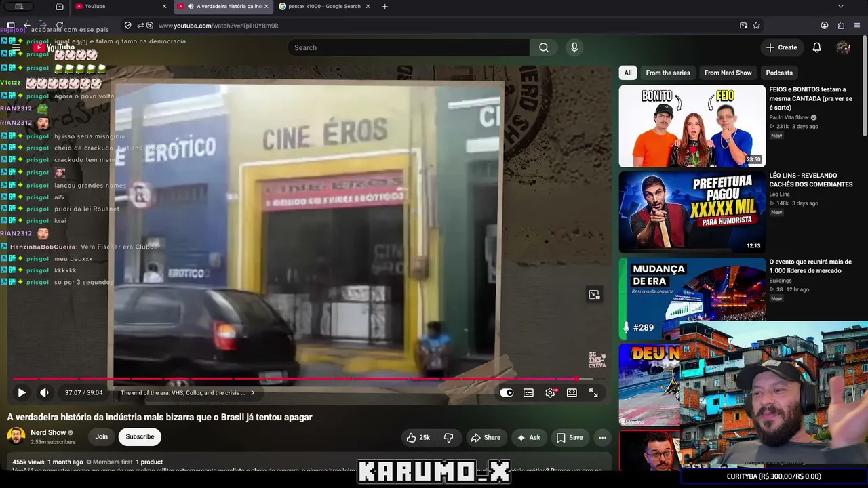The width and height of the screenshot is (868, 488).
Task: Open Nerd Show channel avatar
Action: [16, 436]
